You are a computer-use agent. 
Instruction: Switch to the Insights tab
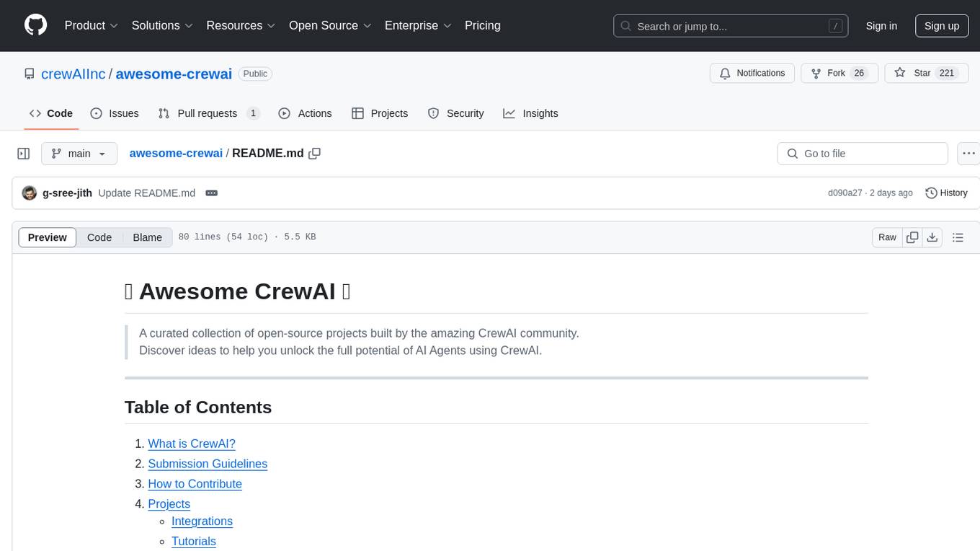(x=530, y=113)
